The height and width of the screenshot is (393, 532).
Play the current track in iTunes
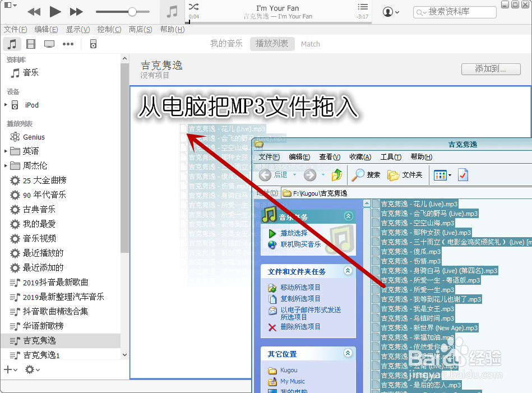coord(55,12)
